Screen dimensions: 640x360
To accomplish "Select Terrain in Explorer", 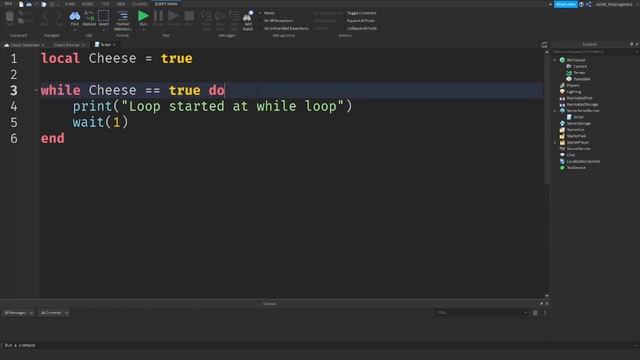I will (x=579, y=73).
